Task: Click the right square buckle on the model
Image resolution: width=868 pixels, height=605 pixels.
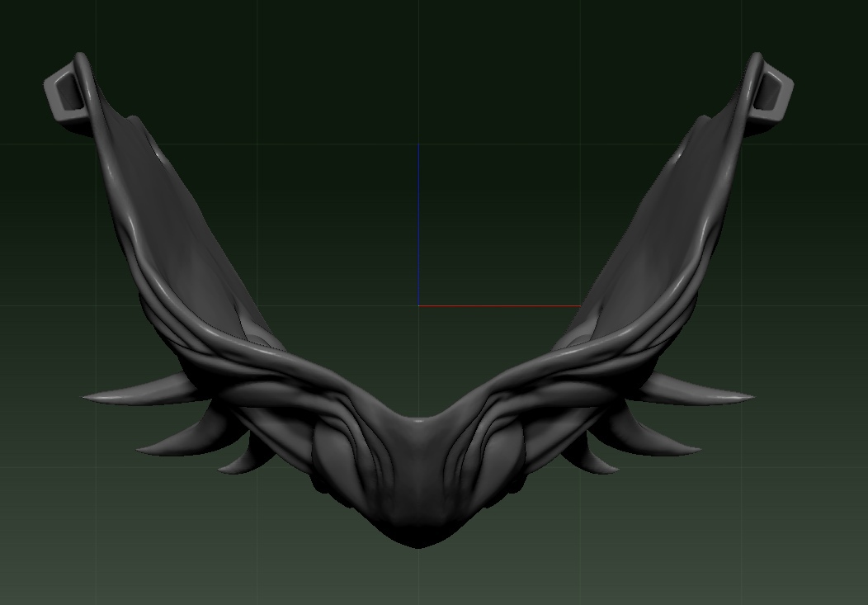Action: pyautogui.click(x=773, y=92)
